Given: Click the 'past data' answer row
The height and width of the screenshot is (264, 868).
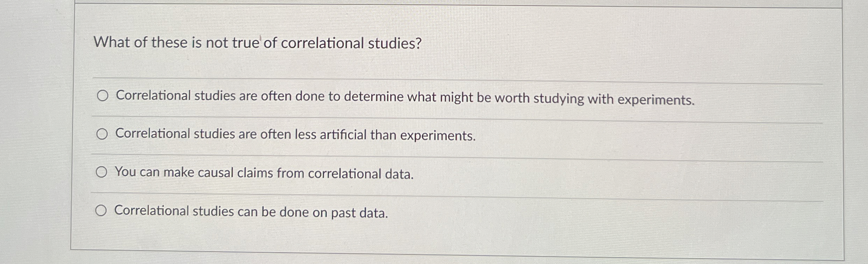Looking at the screenshot, I should [x=250, y=211].
